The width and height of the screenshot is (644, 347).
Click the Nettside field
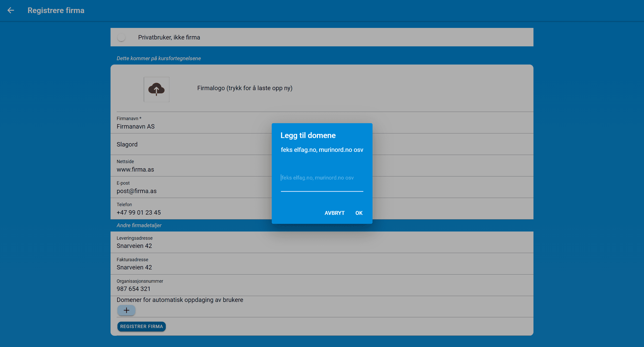click(189, 170)
